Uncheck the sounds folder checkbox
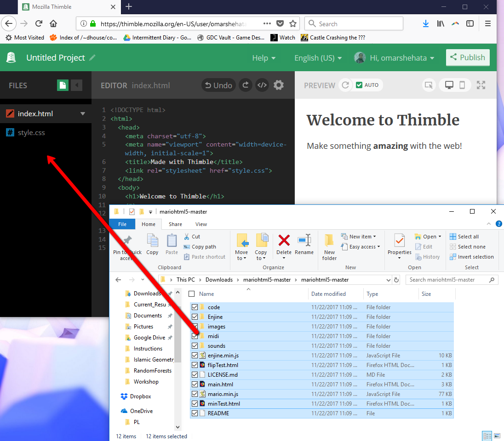Screen dimensions: 504x441 pos(195,345)
